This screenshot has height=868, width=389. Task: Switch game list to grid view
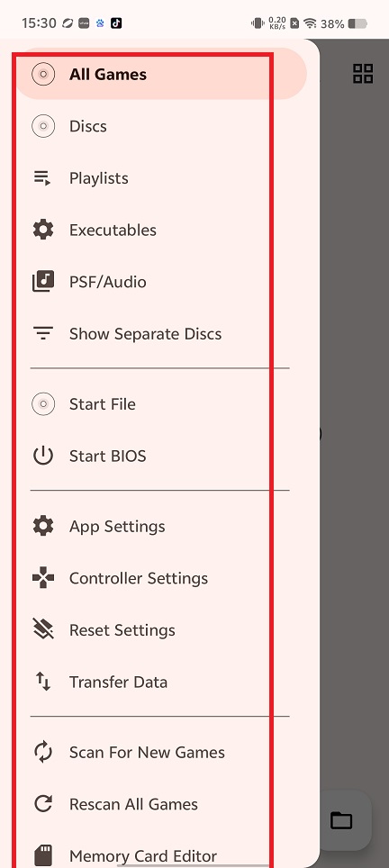tap(363, 74)
